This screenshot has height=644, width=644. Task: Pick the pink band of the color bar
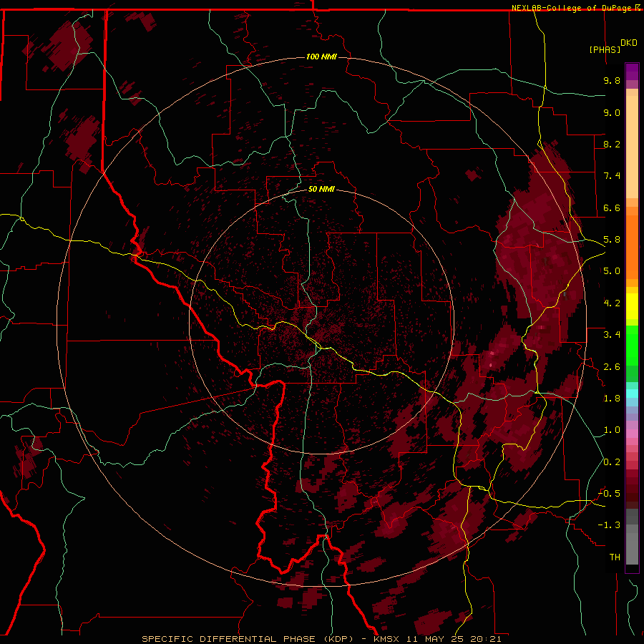[x=632, y=434]
